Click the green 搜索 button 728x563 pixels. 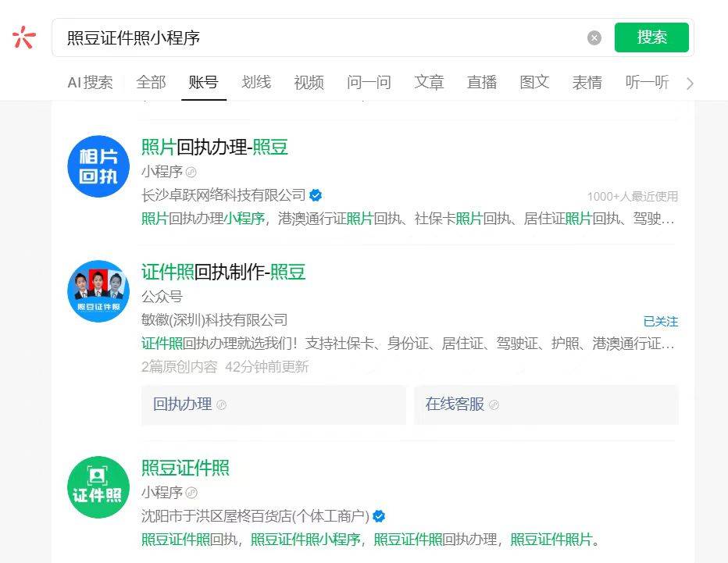(x=651, y=37)
